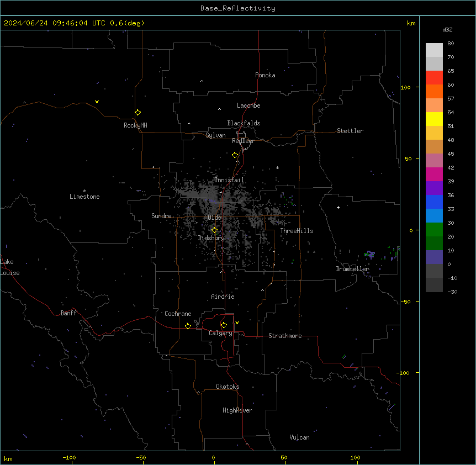Click the yellow V marker east of Calgary

[237, 323]
